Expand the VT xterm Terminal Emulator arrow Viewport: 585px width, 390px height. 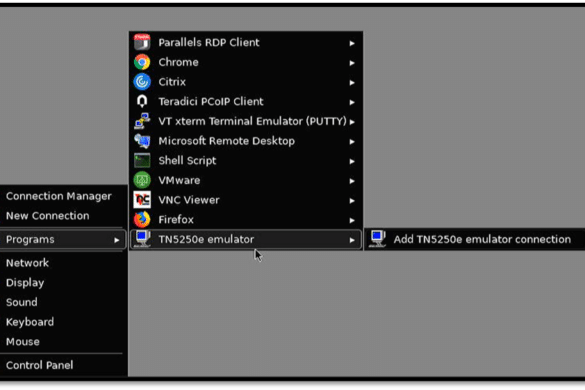pos(352,122)
